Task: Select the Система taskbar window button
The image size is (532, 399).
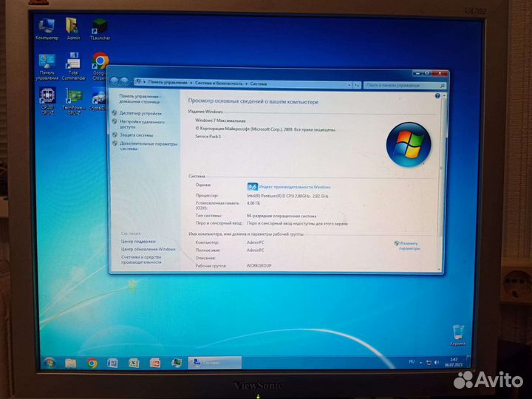Action: (215, 363)
